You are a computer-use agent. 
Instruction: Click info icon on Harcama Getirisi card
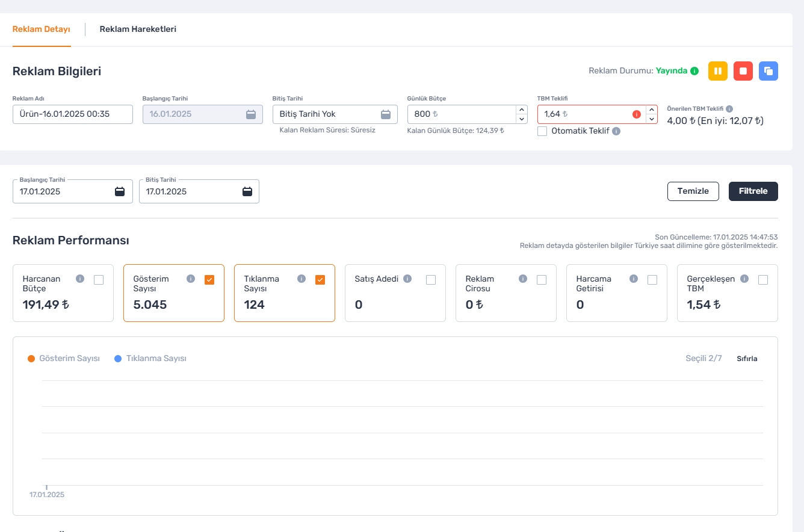coord(634,279)
